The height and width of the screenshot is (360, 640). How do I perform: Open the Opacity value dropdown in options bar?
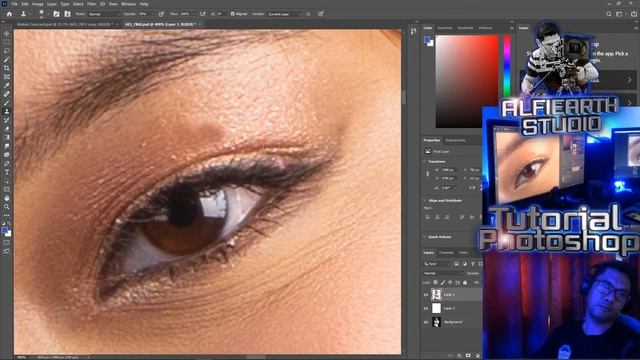[x=153, y=14]
